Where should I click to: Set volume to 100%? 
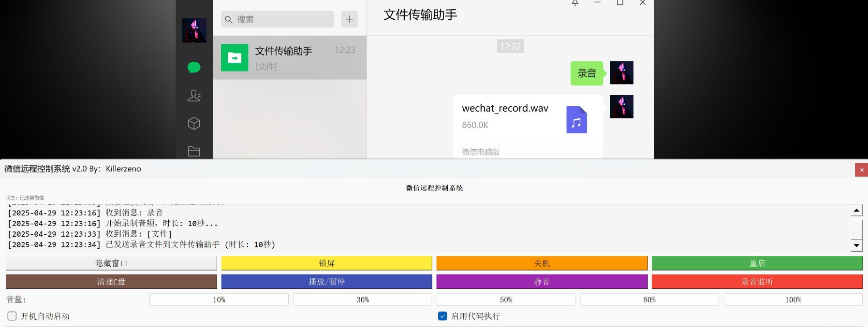click(x=793, y=299)
